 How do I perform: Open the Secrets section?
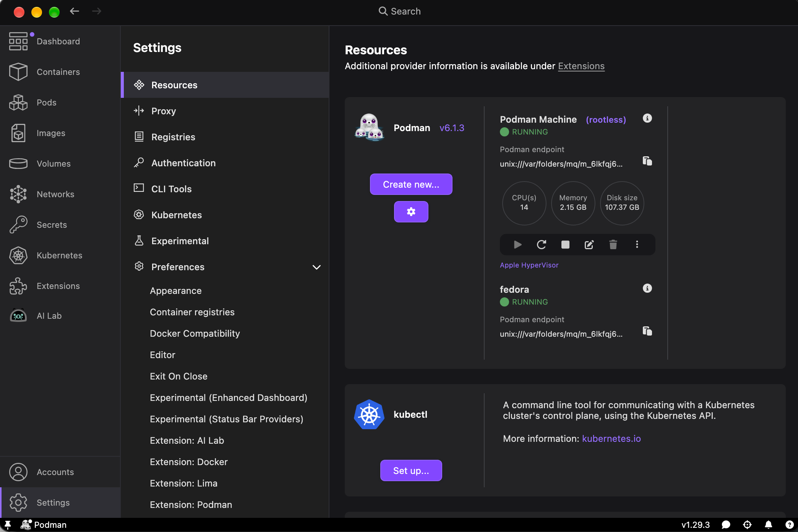coord(60,225)
